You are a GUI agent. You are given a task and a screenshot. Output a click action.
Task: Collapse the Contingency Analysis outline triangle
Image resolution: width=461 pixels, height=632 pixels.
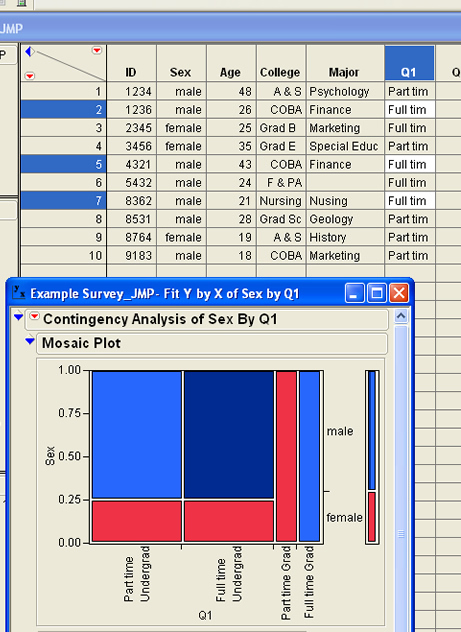tap(18, 317)
